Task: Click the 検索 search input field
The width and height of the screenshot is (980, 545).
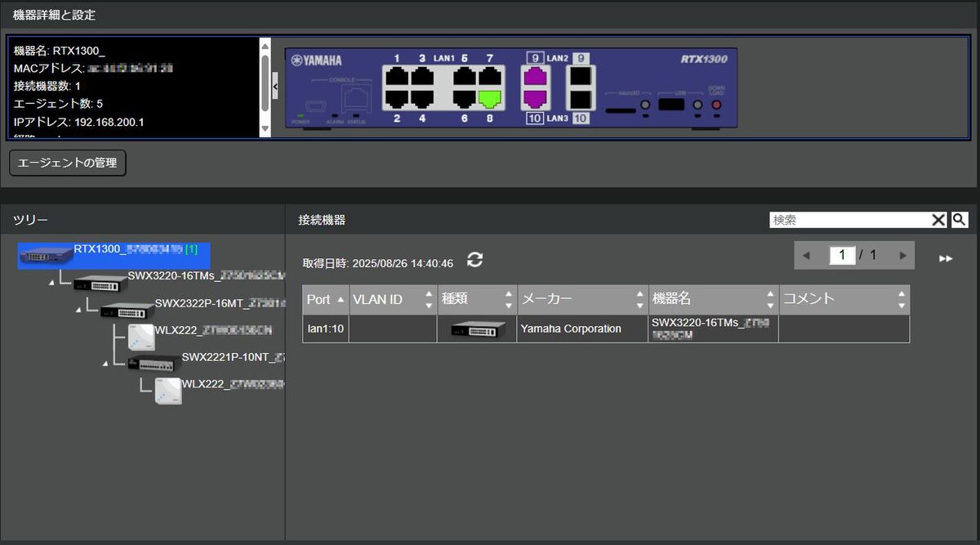Action: (850, 219)
